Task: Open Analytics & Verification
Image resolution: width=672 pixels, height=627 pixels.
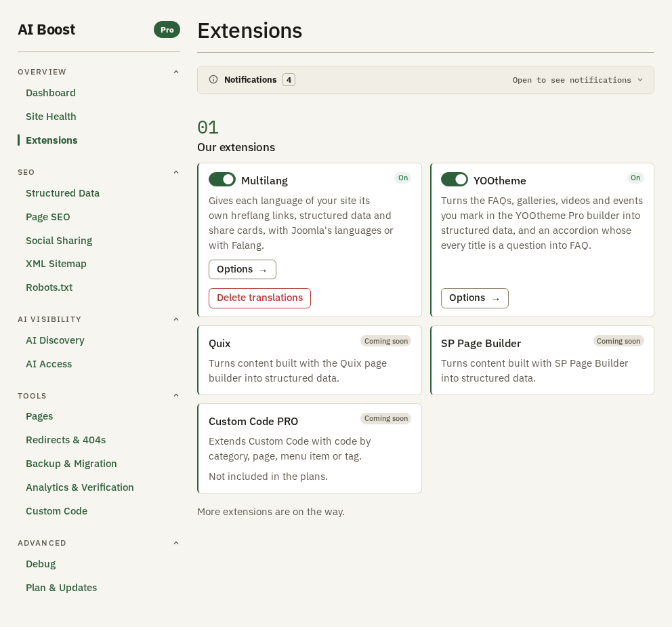Action: (80, 487)
